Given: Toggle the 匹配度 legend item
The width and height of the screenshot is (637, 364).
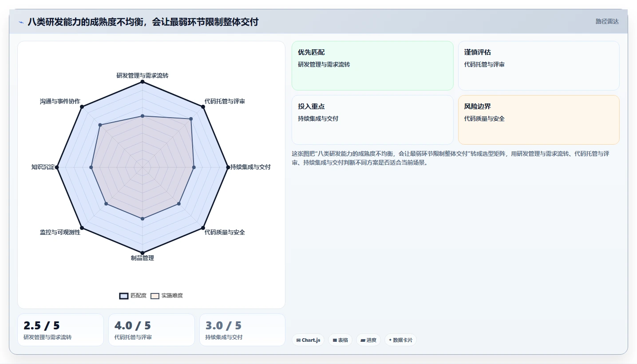Looking at the screenshot, I should click(x=133, y=296).
